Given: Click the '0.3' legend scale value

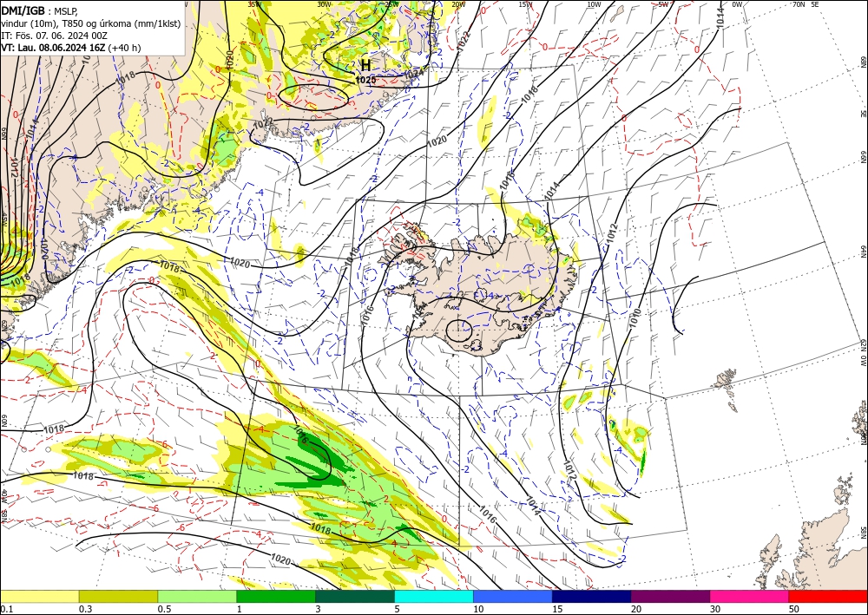Looking at the screenshot, I should (x=85, y=609).
